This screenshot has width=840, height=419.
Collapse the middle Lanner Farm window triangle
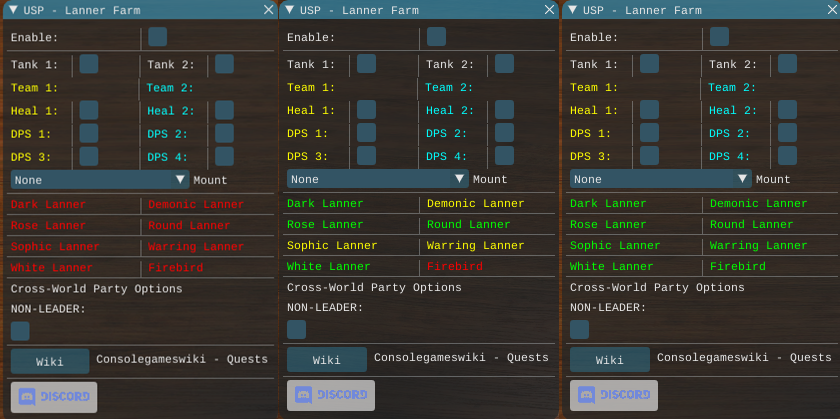click(x=290, y=9)
